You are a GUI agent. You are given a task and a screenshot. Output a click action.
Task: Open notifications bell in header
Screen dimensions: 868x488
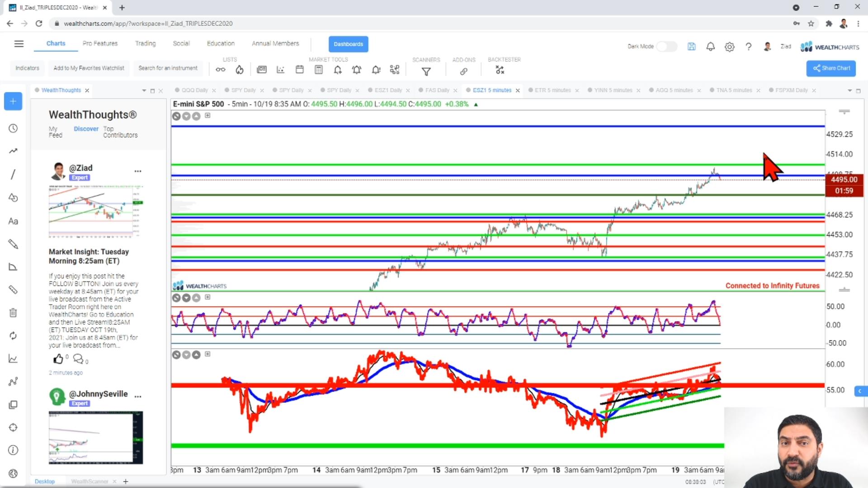711,47
